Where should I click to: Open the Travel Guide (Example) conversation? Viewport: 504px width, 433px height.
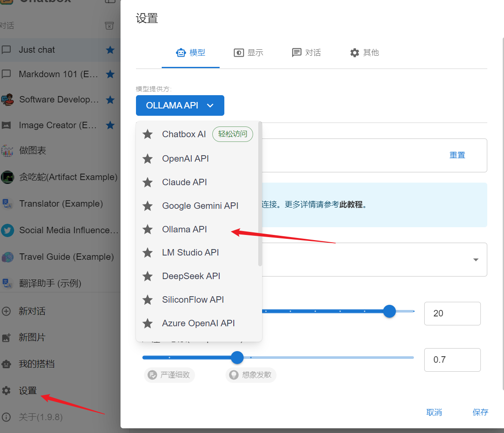[60, 257]
